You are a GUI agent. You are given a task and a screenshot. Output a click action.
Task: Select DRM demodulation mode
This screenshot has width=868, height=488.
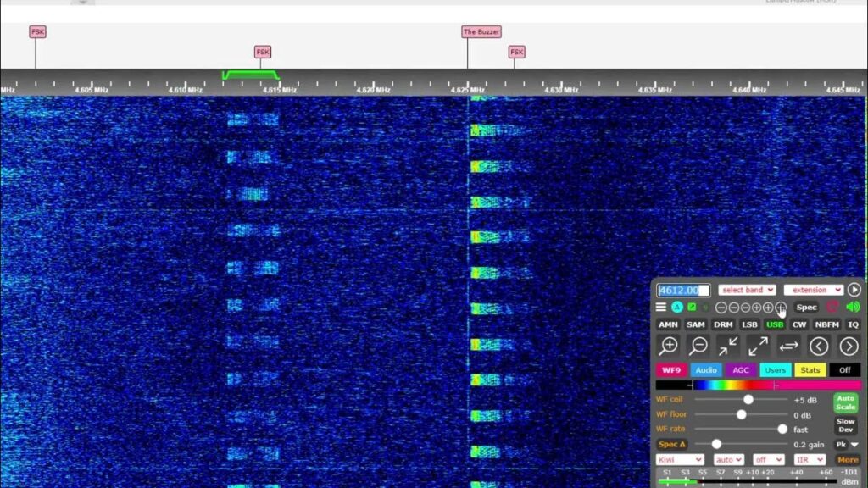click(x=723, y=324)
